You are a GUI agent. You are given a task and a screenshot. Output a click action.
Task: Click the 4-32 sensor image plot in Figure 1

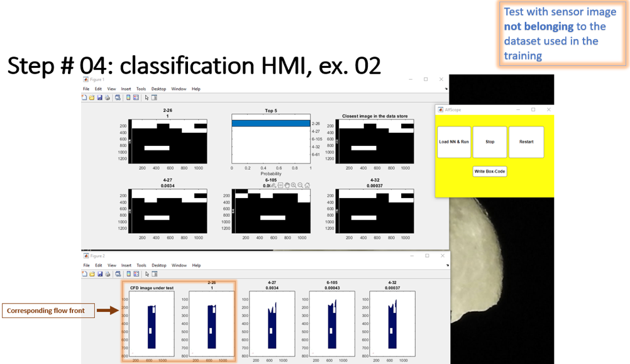(x=375, y=211)
